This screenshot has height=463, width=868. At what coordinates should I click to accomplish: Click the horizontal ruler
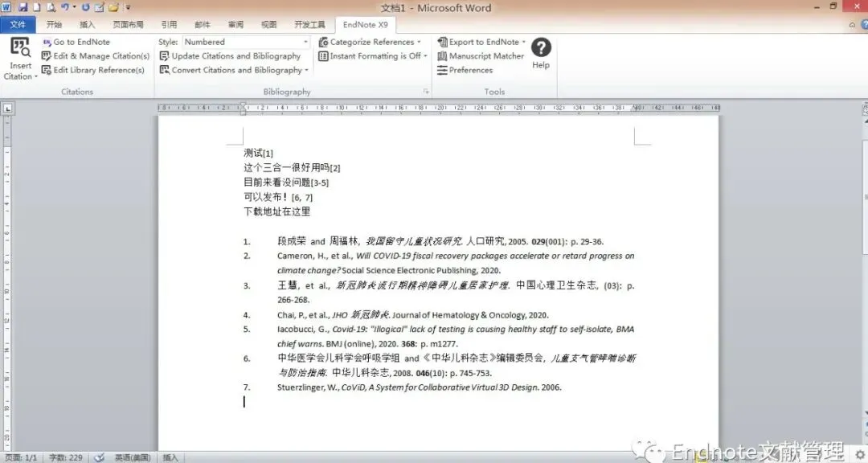[x=439, y=108]
